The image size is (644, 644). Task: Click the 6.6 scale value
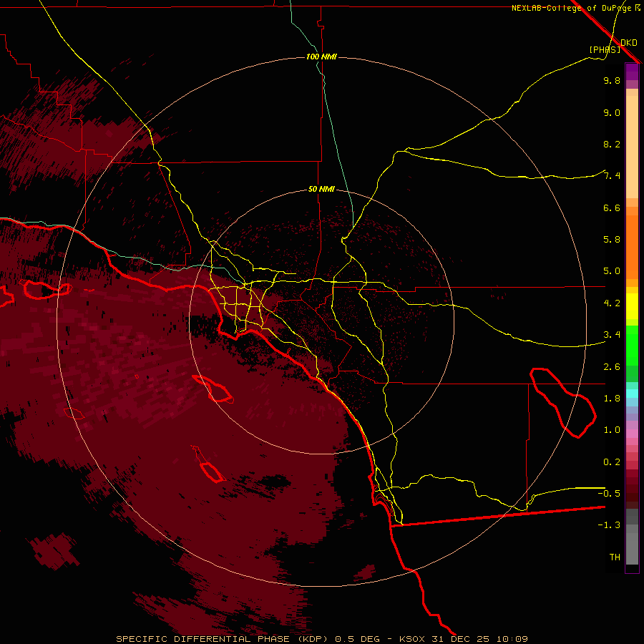point(612,208)
